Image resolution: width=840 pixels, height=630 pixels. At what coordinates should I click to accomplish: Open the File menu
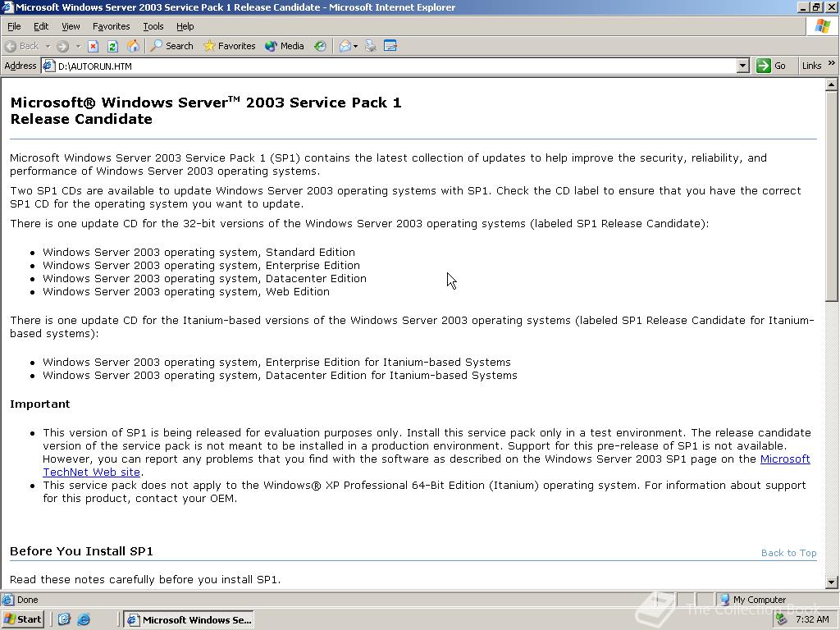[x=14, y=26]
